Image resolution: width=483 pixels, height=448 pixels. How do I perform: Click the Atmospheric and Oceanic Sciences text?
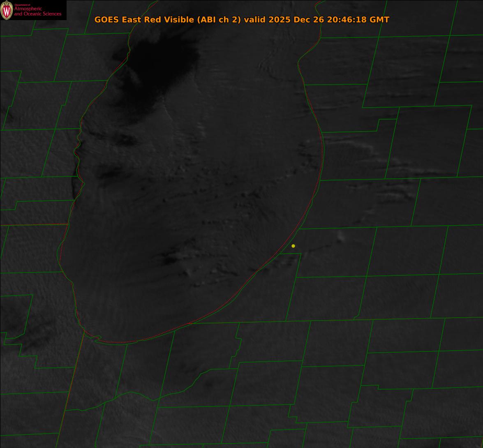pos(37,11)
